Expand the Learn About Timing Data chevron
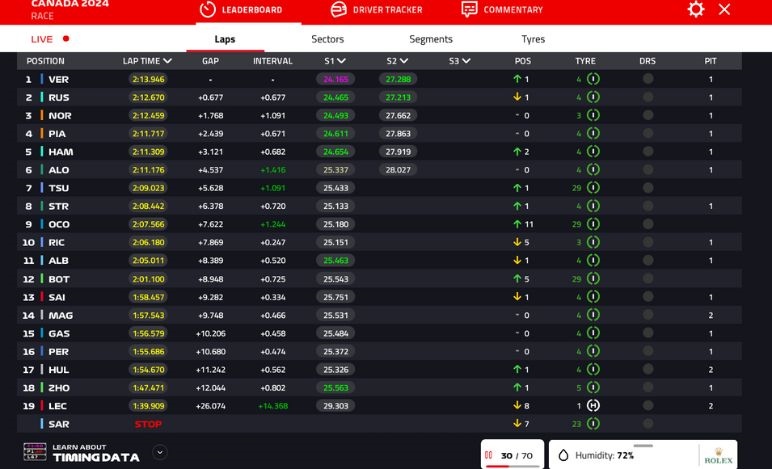The height and width of the screenshot is (469, 772). [159, 452]
